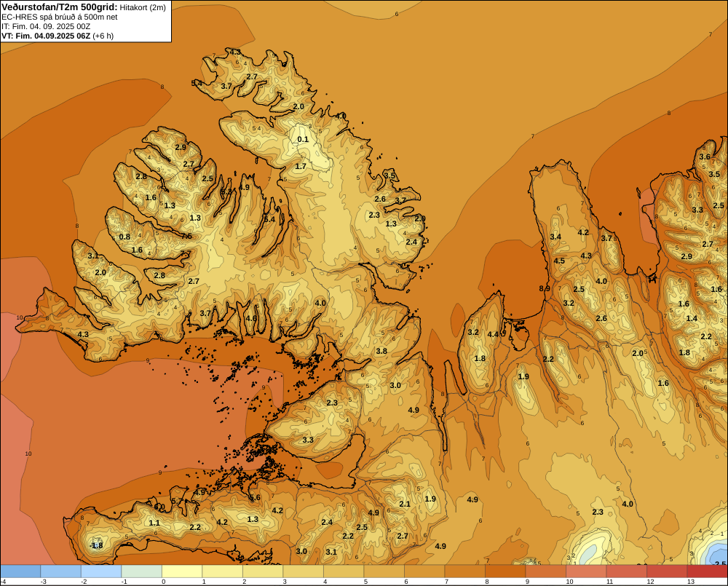Click the 'Veðurstofan/T2m 500grid:' title text
728x586 pixels.
60,7
